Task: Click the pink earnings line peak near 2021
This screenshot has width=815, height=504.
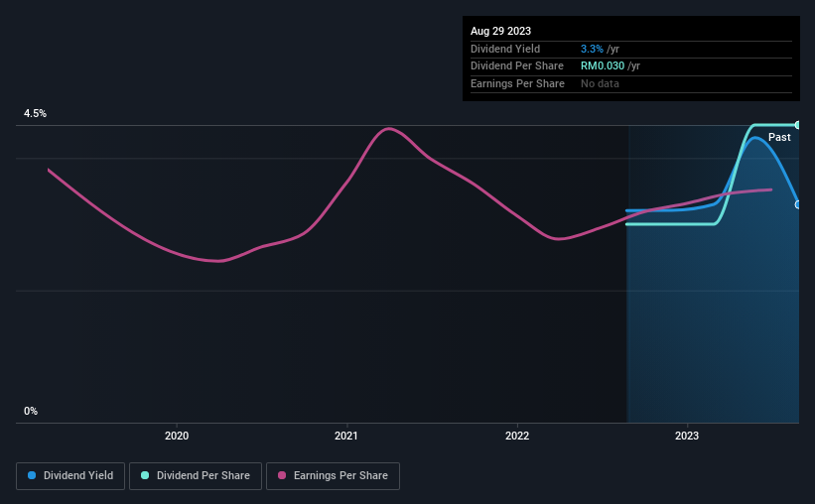Action: (x=389, y=128)
